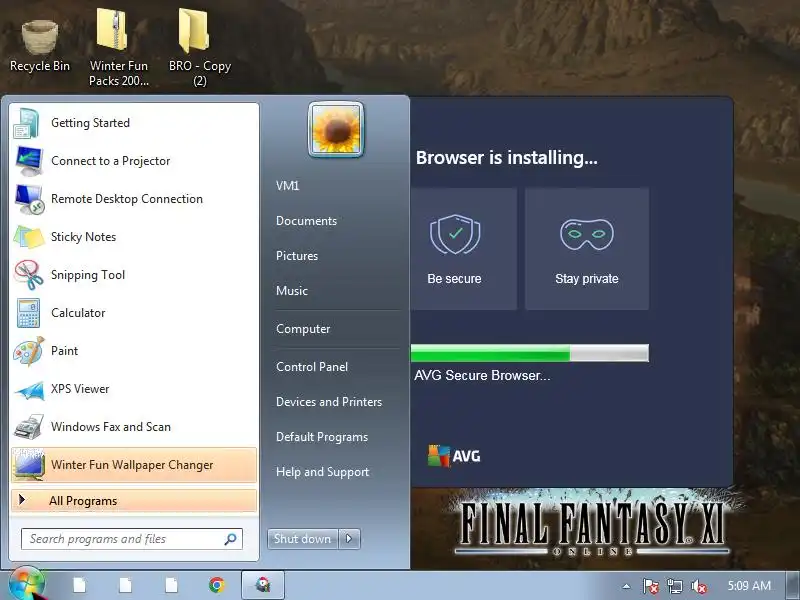Click the Start orb button
Image resolution: width=800 pixels, height=600 pixels.
click(x=26, y=584)
